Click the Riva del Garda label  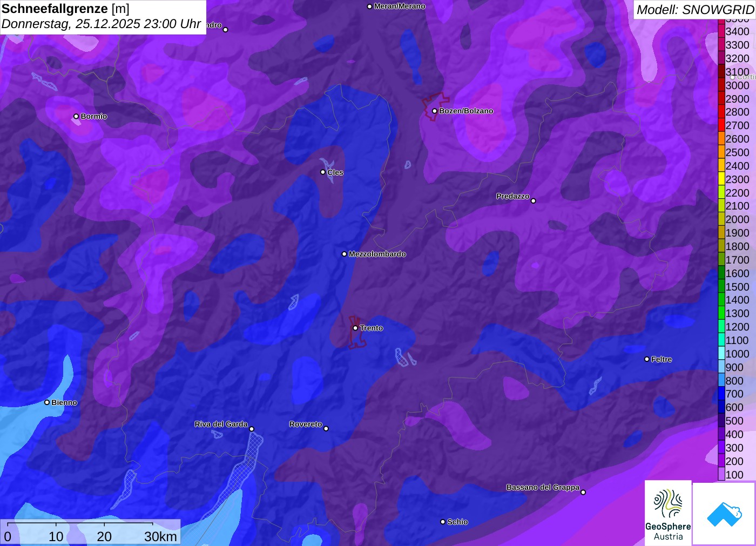point(221,424)
